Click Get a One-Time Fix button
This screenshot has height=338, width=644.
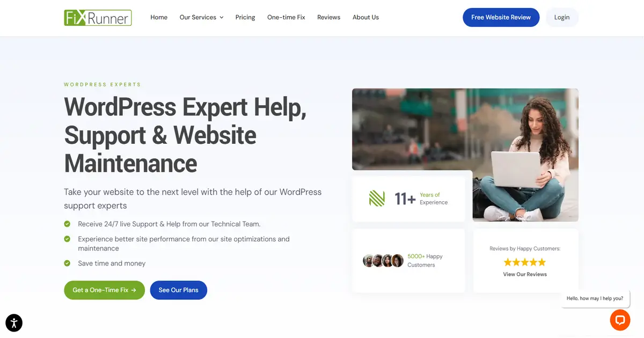pyautogui.click(x=104, y=290)
